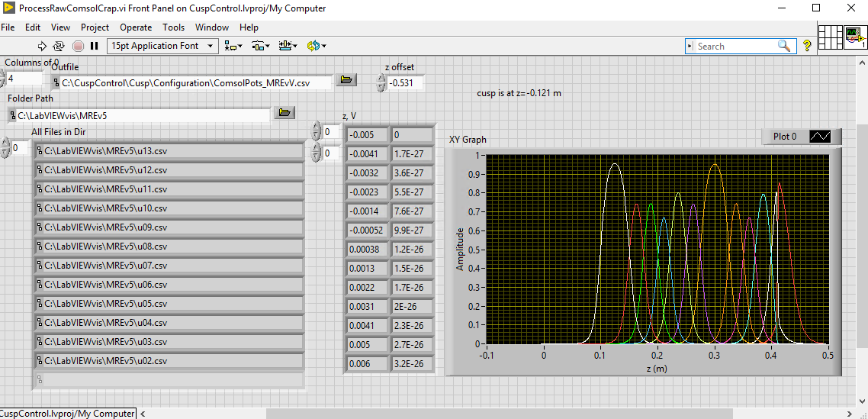Expand the Distribute Objects dropdown
868x419 pixels.
[260, 46]
